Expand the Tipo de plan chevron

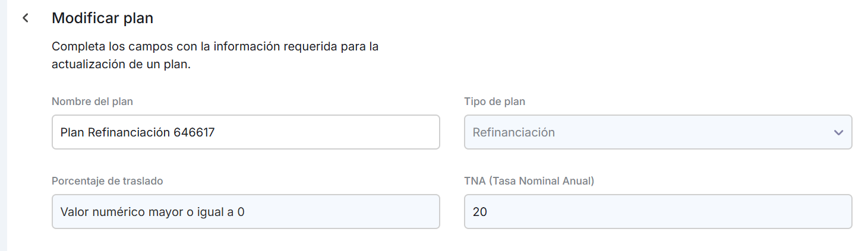click(838, 132)
